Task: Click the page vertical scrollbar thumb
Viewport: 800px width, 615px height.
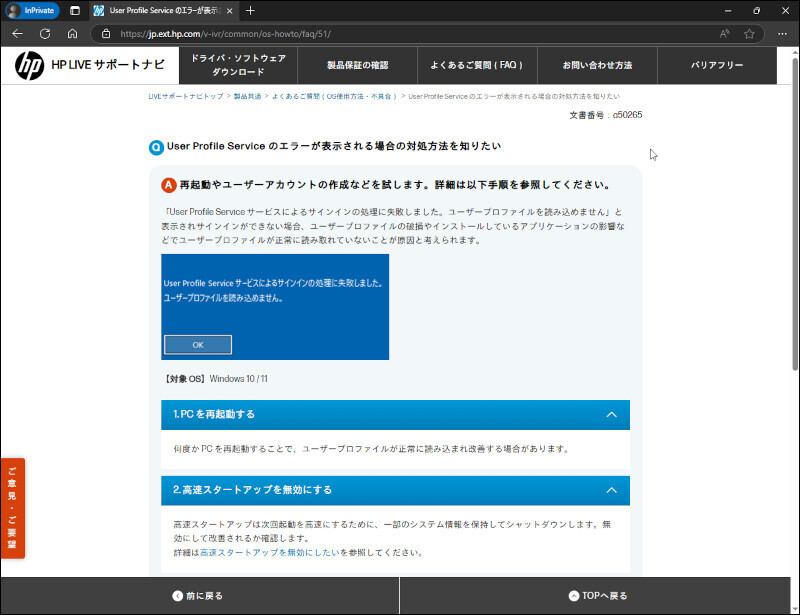Action: (794, 214)
